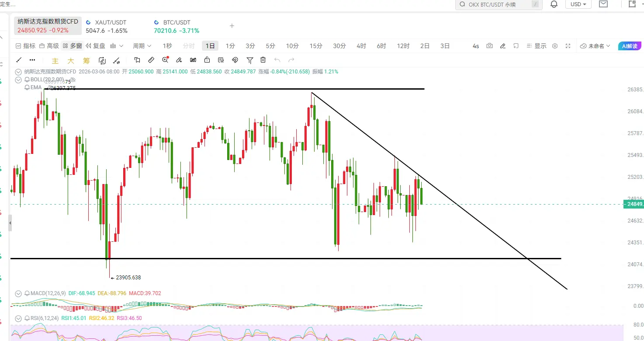Select the 15分 timeframe

point(316,46)
